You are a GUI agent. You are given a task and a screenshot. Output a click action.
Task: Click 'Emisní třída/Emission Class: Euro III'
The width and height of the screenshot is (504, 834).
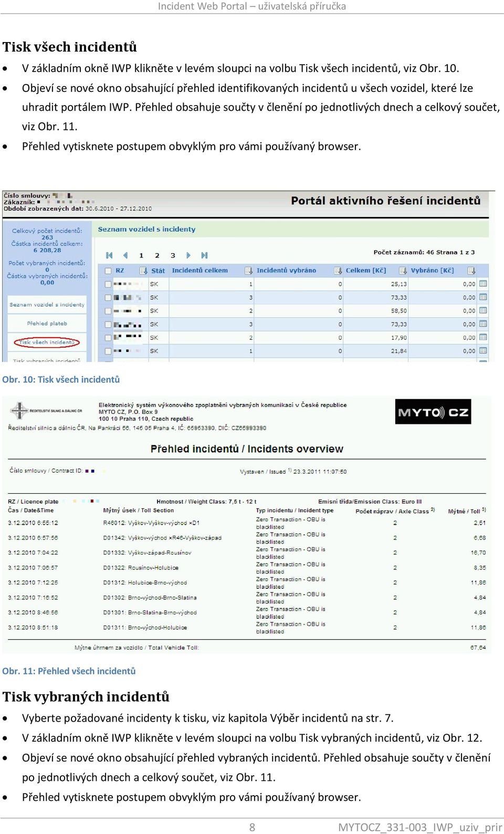coord(370,502)
